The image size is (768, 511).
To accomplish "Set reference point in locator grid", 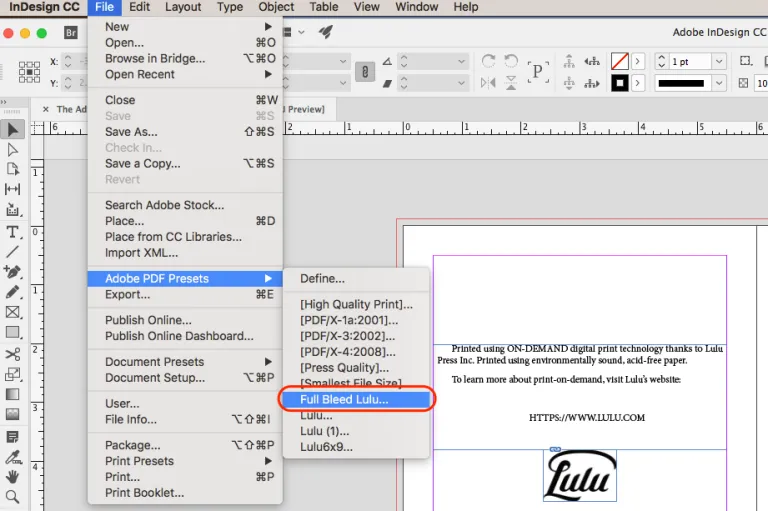I will click(x=29, y=72).
